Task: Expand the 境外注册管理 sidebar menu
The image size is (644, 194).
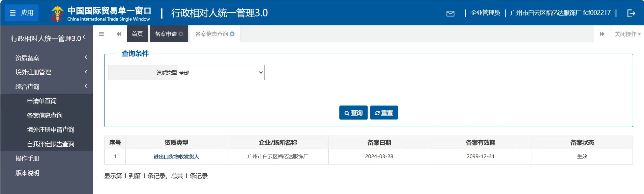Action: (47, 72)
